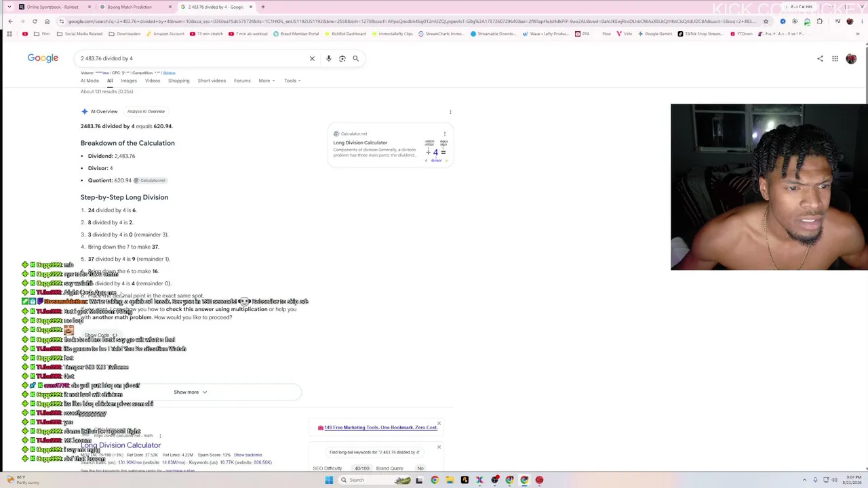Open Film bookmark folder
Viewport: 868px width, 488px height.
42,33
